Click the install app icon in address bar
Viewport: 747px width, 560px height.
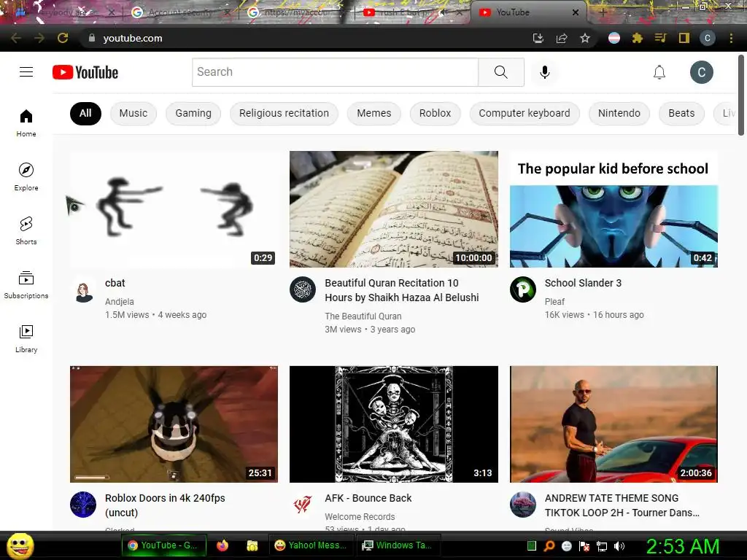(538, 38)
